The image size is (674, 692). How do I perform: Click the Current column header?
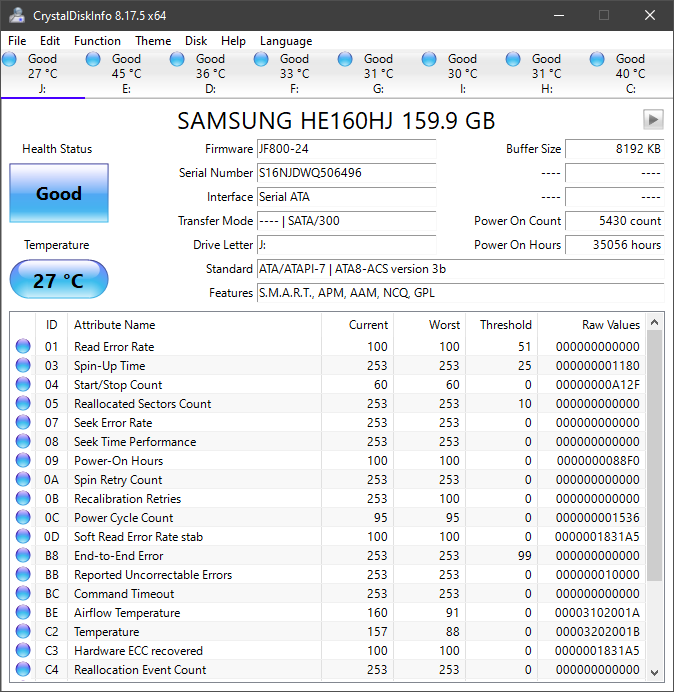(358, 325)
